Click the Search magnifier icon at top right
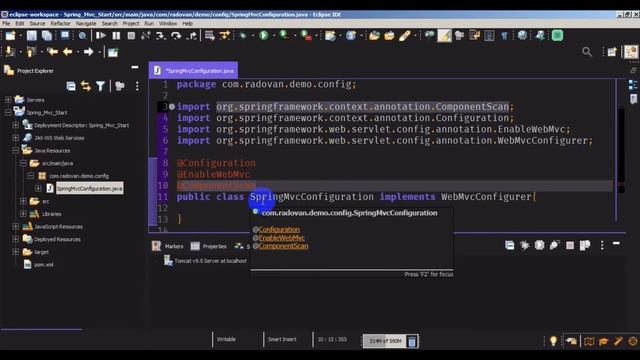The height and width of the screenshot is (360, 640). (x=587, y=52)
